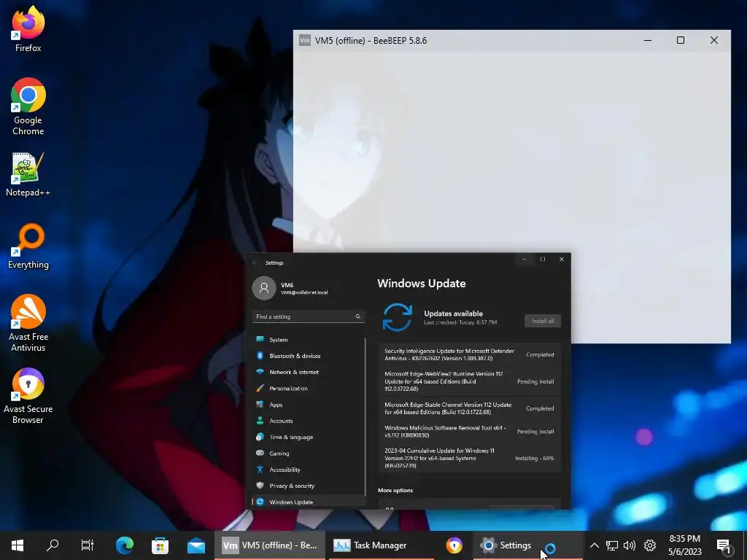Show hidden system tray icons

(x=594, y=545)
